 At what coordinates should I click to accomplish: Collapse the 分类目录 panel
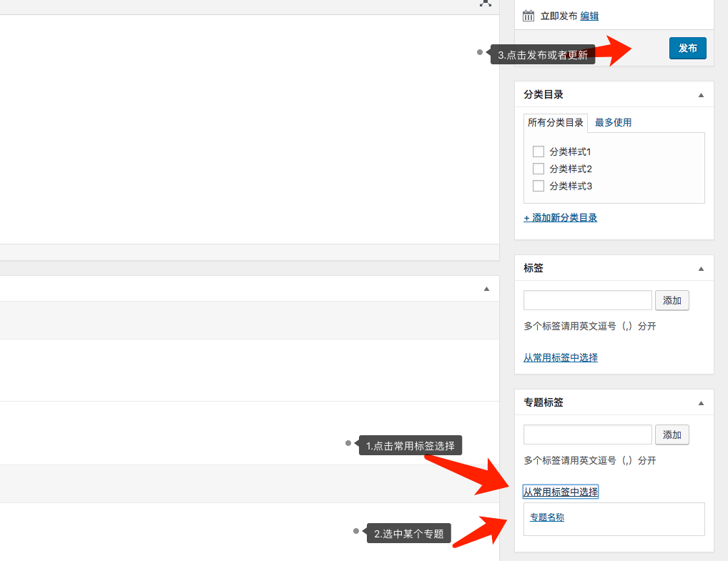pos(701,95)
